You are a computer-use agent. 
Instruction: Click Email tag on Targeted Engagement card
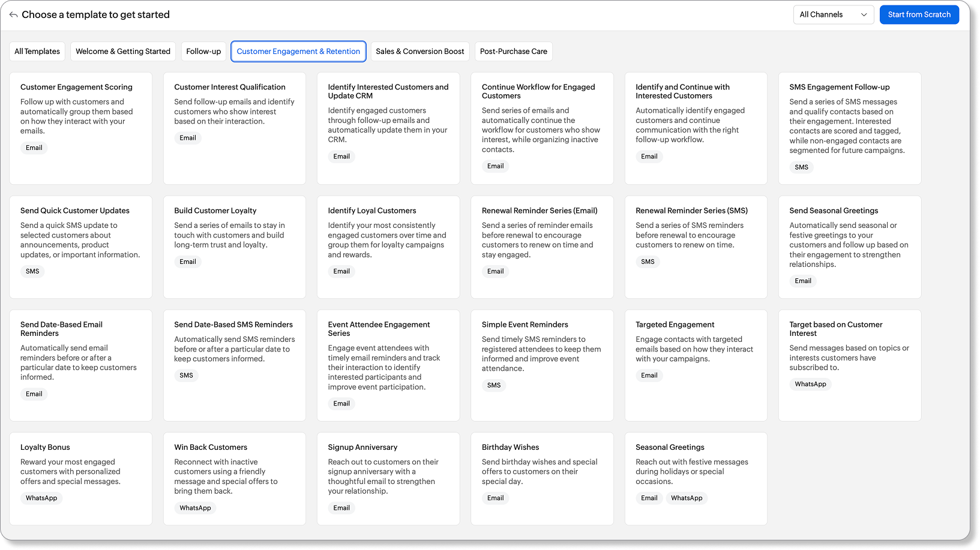pos(649,375)
